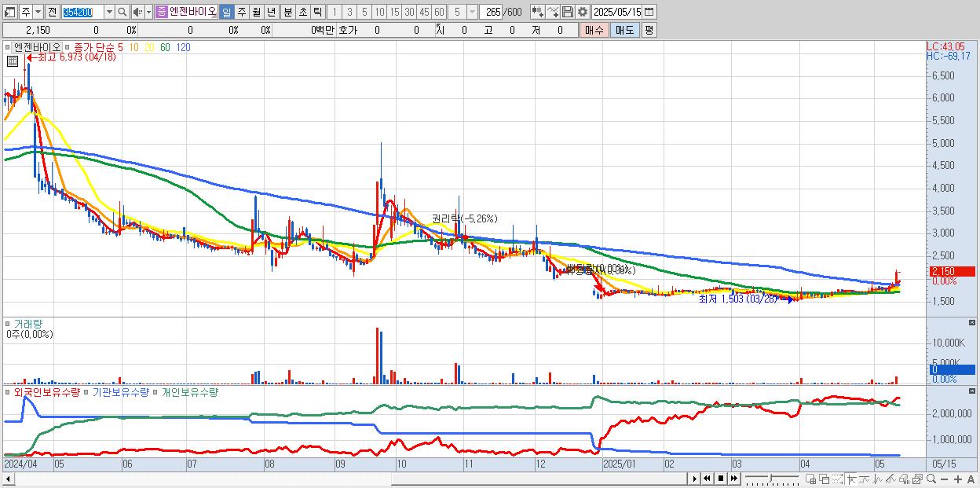Click the panel layout icon in the toolbar
Viewport: 980px width, 488px height.
pyautogui.click(x=10, y=12)
